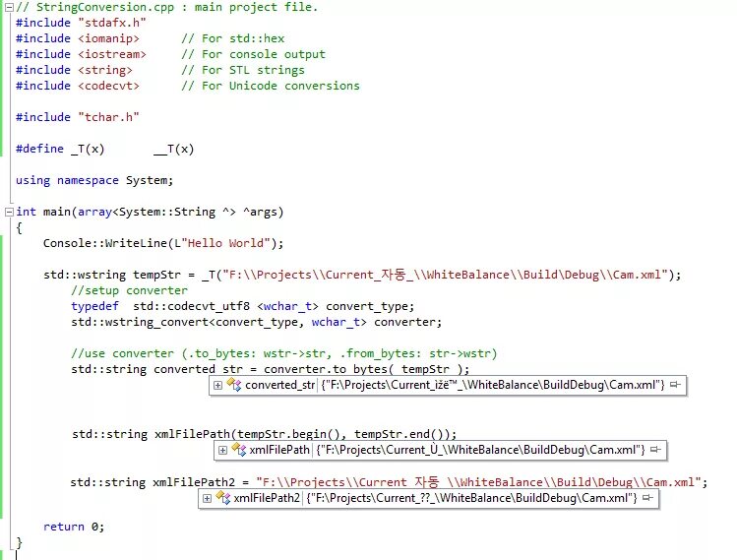
Task: Pin the xmlFilePath data tip
Action: point(655,450)
